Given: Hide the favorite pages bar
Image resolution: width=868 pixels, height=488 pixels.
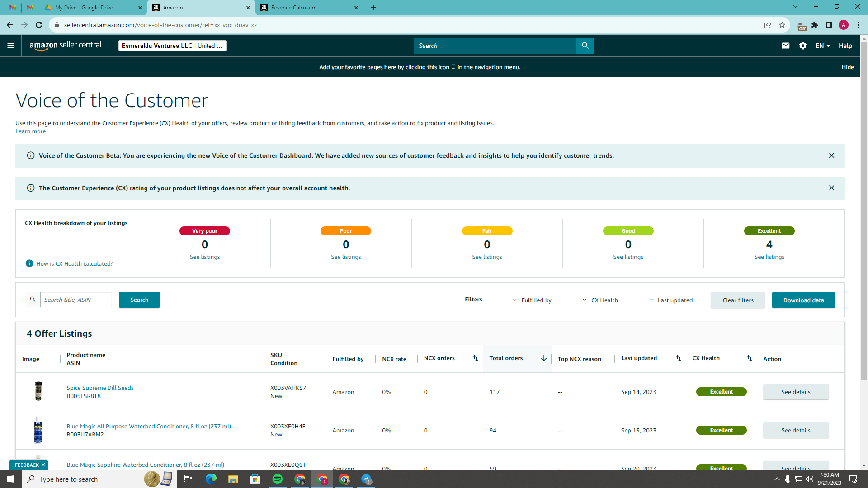Looking at the screenshot, I should click(848, 67).
